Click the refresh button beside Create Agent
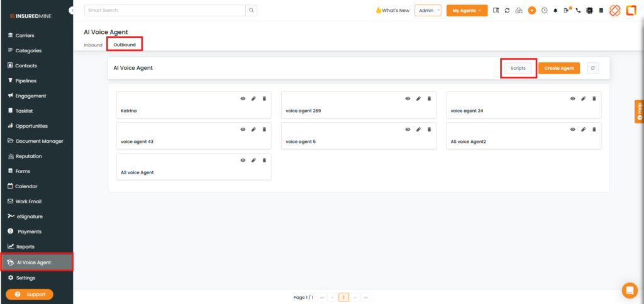 tap(592, 68)
